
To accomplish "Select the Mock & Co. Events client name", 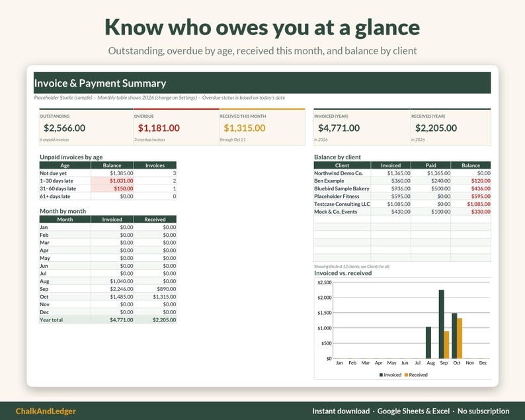I will (335, 212).
